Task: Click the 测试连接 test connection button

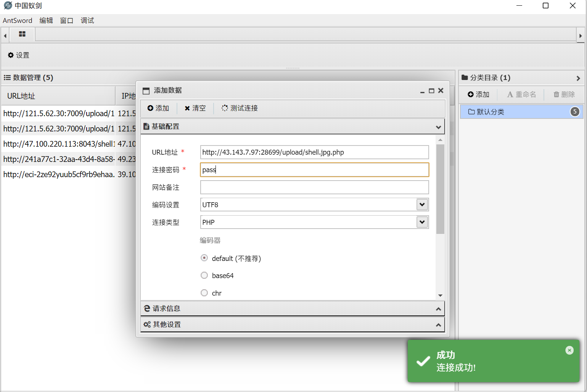Action: click(x=240, y=108)
